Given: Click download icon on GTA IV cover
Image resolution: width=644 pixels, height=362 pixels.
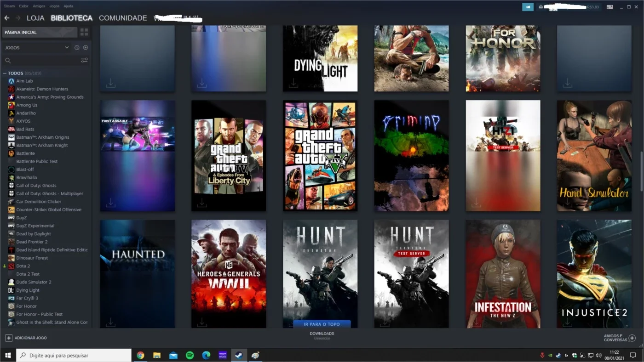Looking at the screenshot, I should [201, 203].
